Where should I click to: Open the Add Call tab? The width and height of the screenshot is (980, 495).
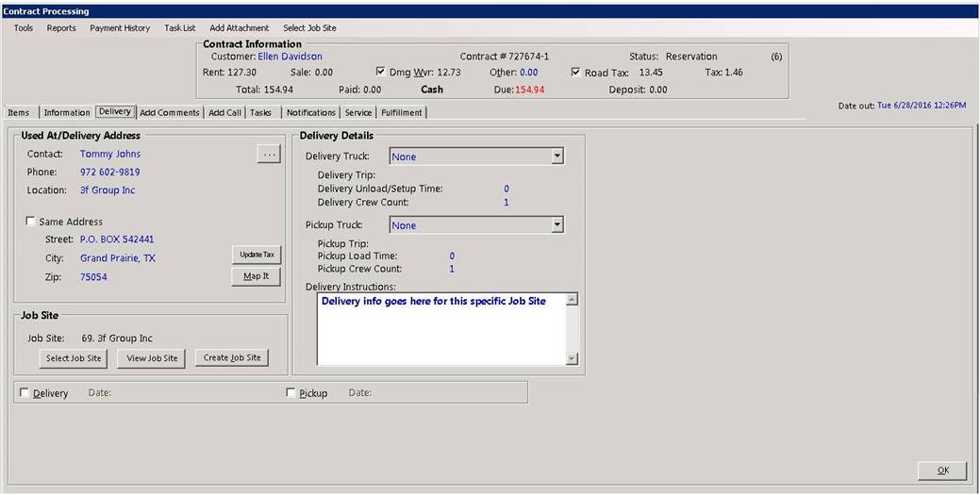tap(225, 112)
